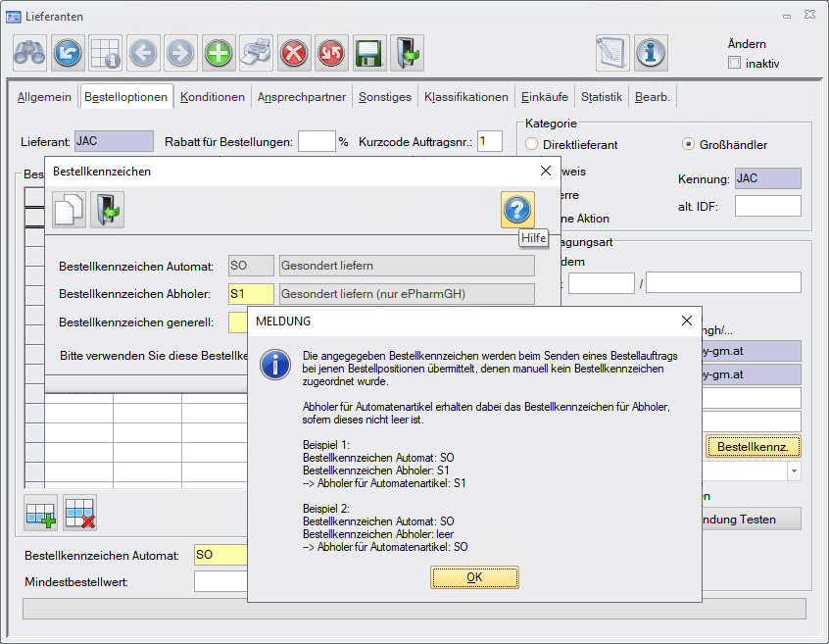Click the delete table row icon

tap(79, 513)
